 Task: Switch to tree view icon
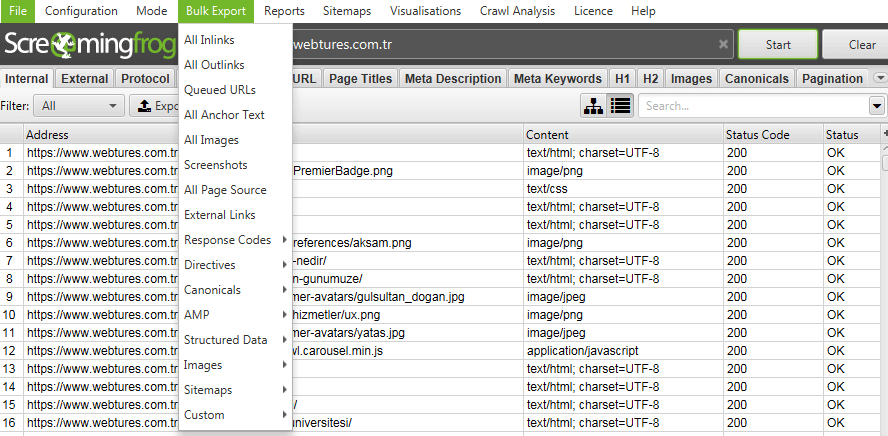(x=593, y=106)
